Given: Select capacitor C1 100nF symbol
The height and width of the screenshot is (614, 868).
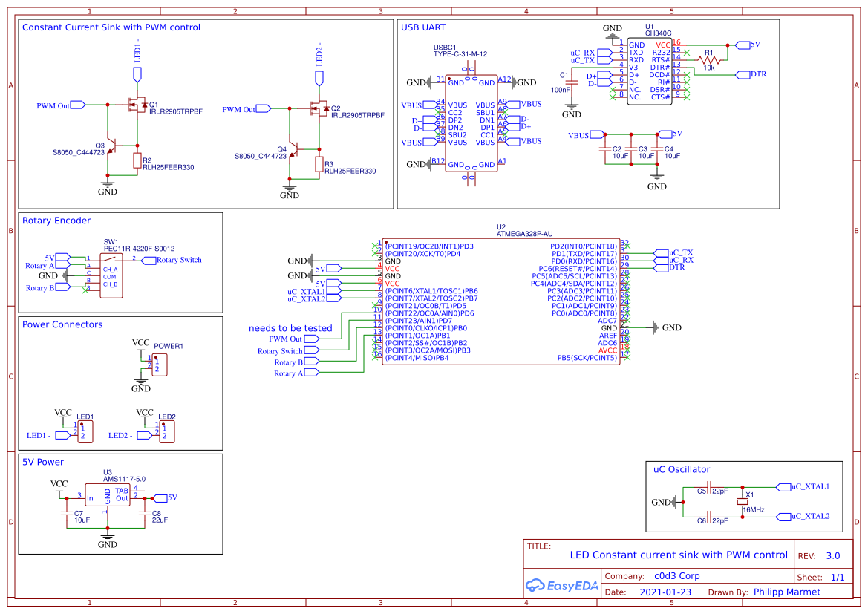Looking at the screenshot, I should (571, 82).
